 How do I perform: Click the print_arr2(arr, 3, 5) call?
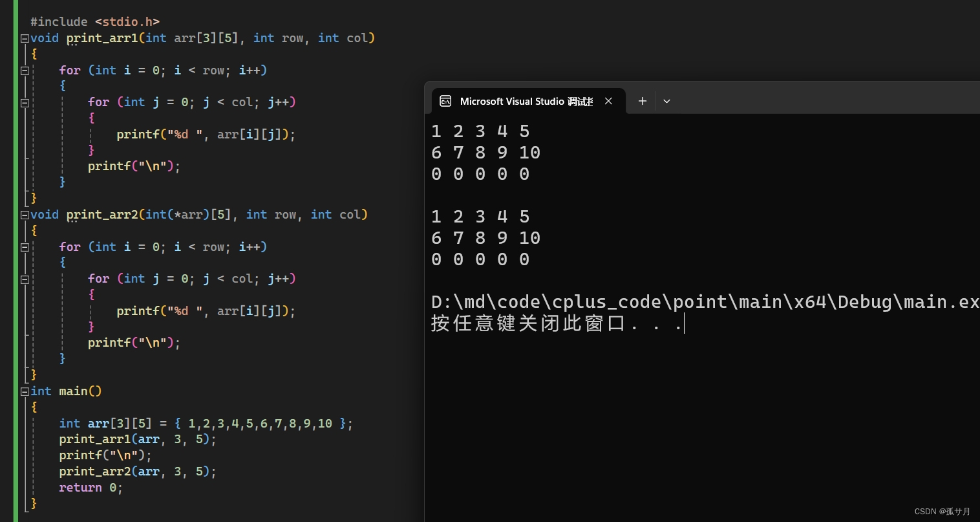click(138, 472)
